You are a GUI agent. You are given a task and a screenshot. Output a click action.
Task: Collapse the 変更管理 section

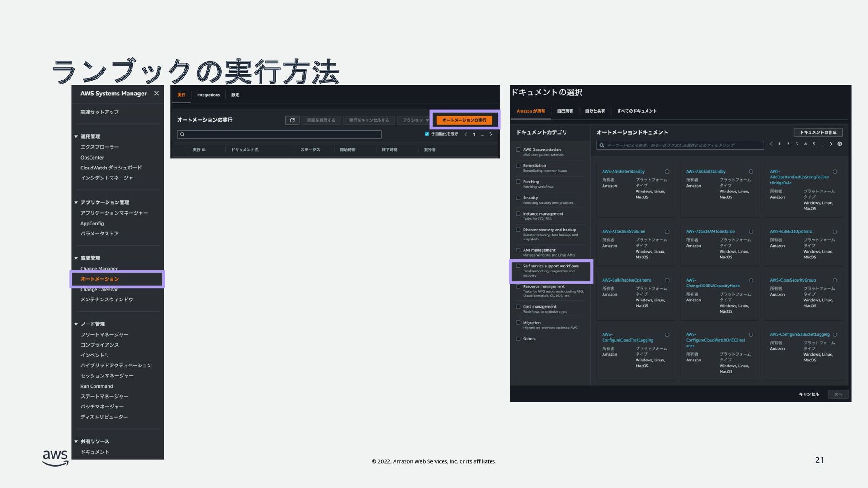coord(76,258)
